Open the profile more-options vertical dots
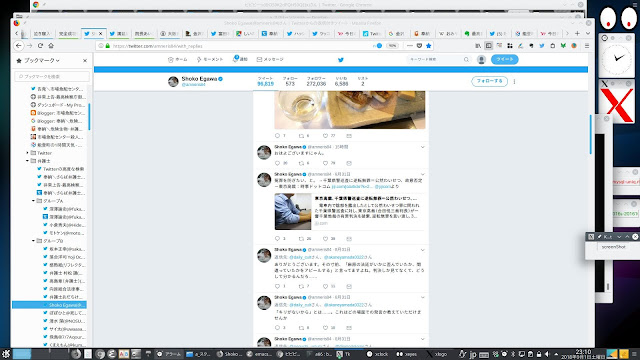 coord(514,81)
